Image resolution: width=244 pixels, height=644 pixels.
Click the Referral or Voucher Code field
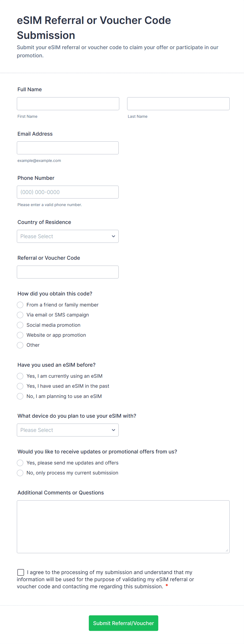[x=68, y=272]
